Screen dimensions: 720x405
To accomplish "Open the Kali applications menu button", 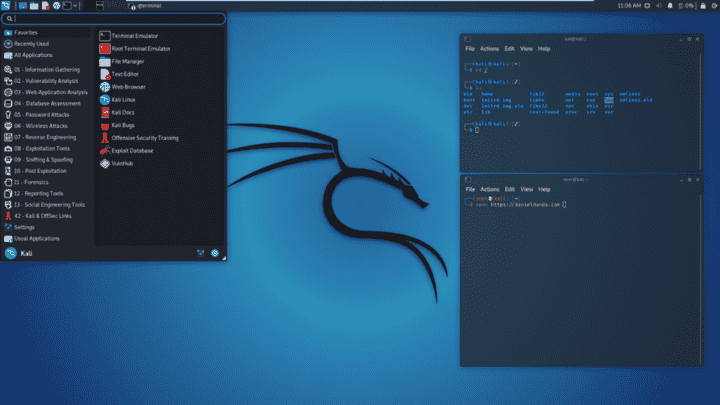I will click(6, 6).
